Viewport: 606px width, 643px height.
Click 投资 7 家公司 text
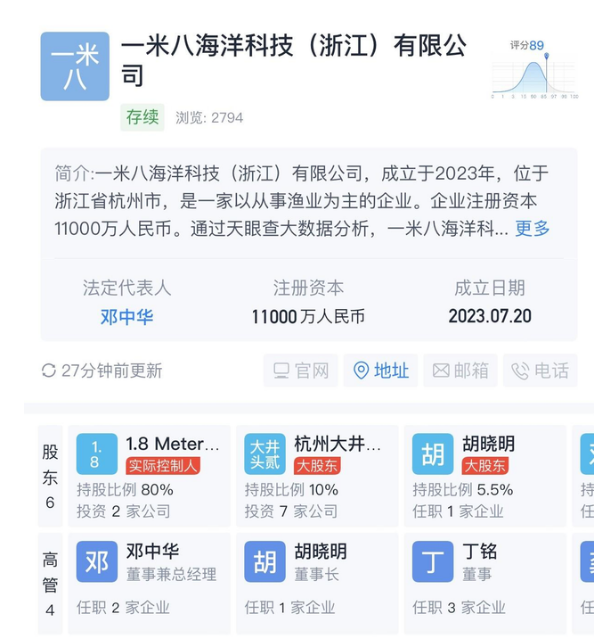[291, 511]
